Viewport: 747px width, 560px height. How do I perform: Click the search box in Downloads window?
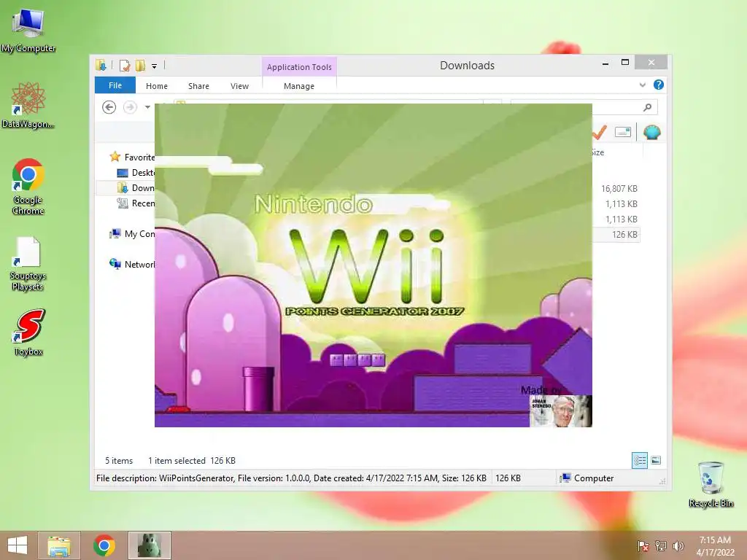[584, 108]
